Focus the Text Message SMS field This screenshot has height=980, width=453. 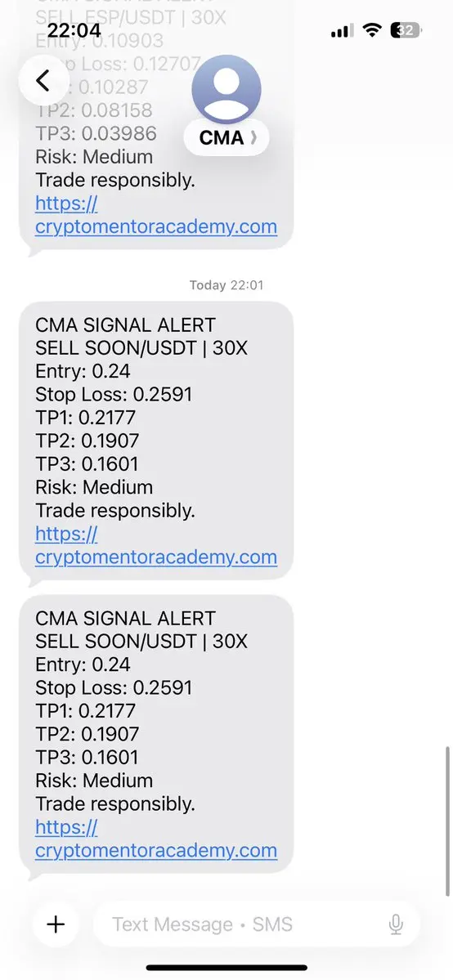click(257, 924)
